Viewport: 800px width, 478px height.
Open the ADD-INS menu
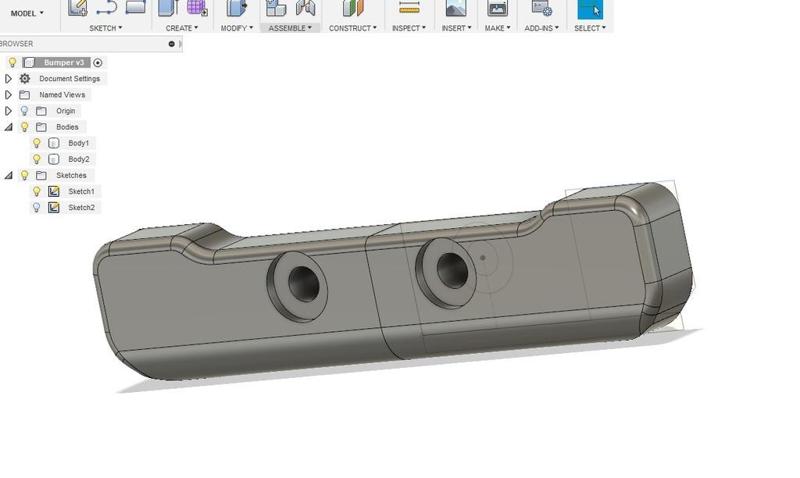click(x=541, y=28)
